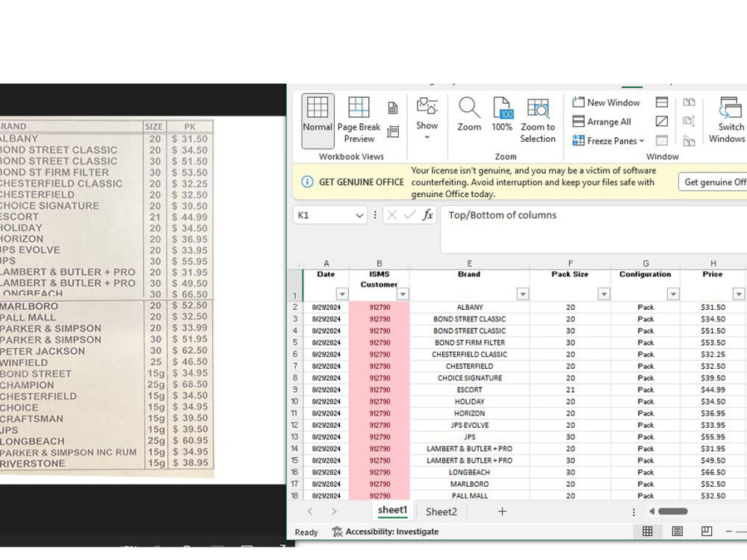Click Normal view icon in status bar
Screen dimensions: 747x560
(648, 532)
